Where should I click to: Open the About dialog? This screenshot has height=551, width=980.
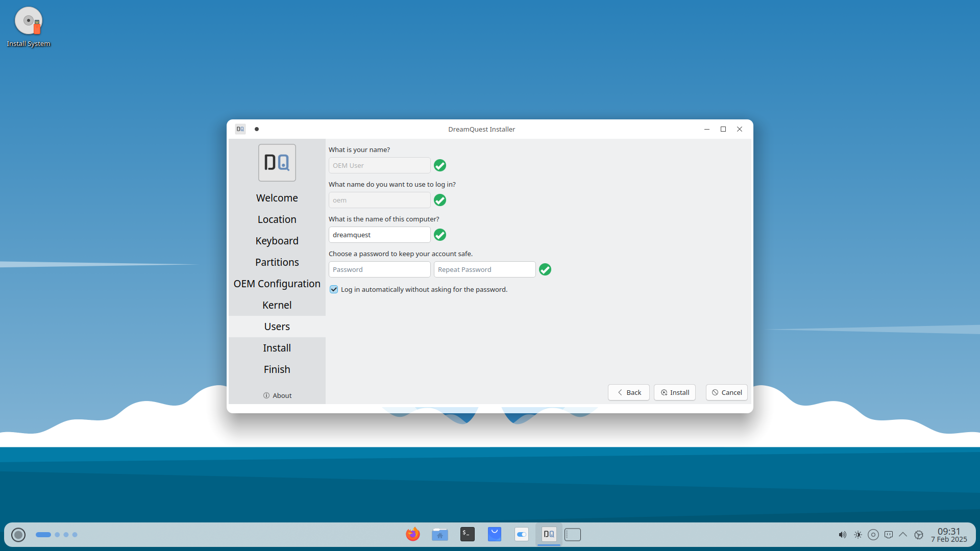tap(277, 395)
